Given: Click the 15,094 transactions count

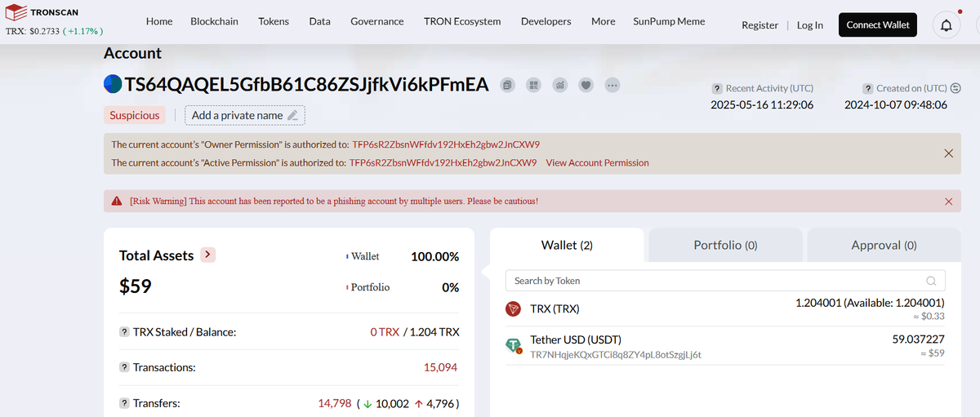Looking at the screenshot, I should (x=440, y=367).
